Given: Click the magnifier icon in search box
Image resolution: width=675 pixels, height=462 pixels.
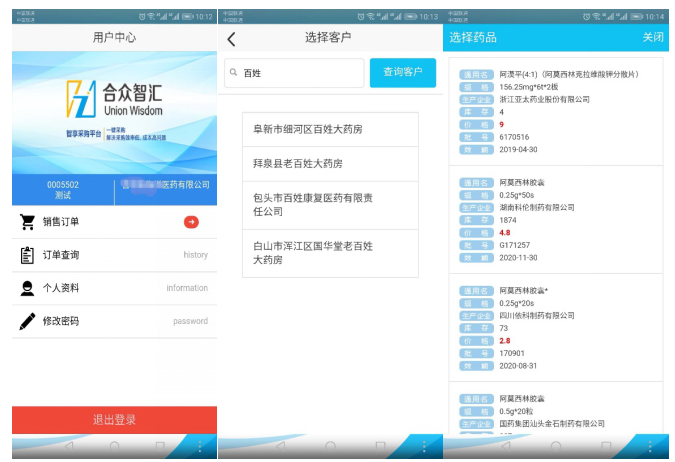Looking at the screenshot, I should coord(233,73).
